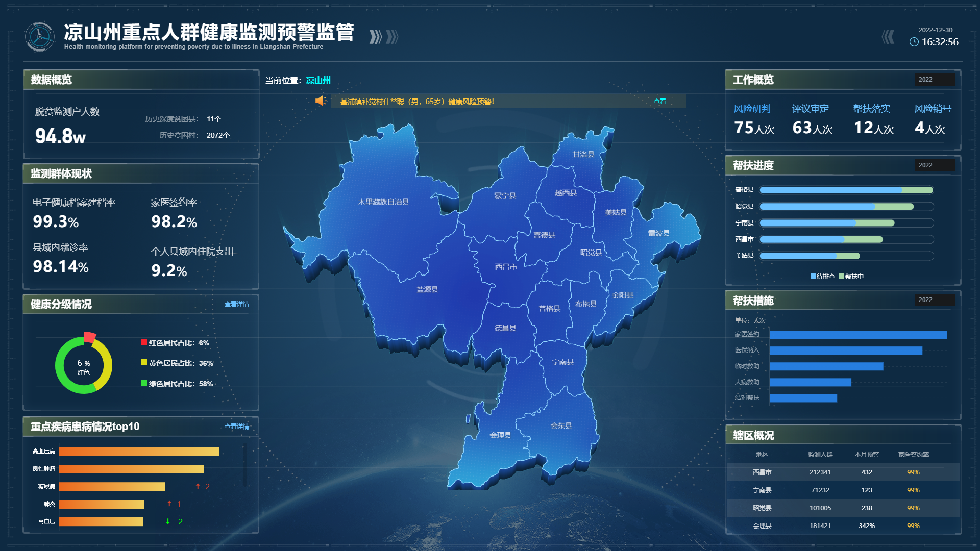Open the 2022 year selector in 工作概览
Viewport: 980px width, 551px height.
click(x=934, y=80)
